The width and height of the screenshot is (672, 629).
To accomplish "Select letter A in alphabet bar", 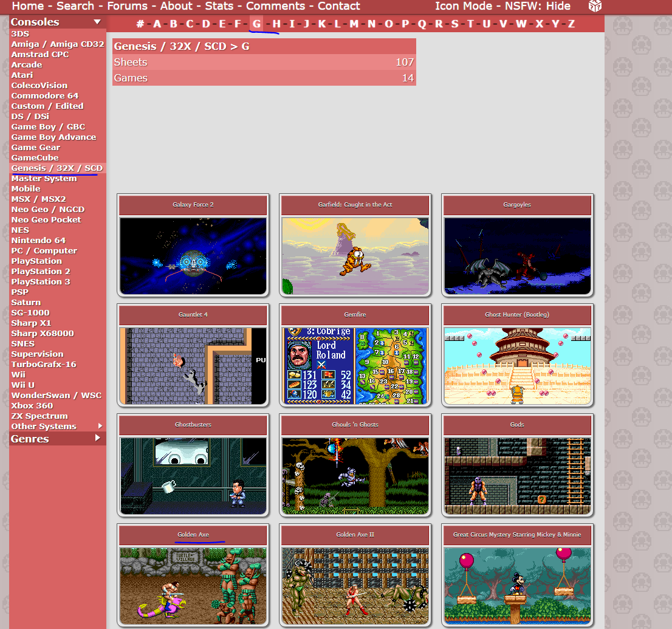I will [x=157, y=24].
